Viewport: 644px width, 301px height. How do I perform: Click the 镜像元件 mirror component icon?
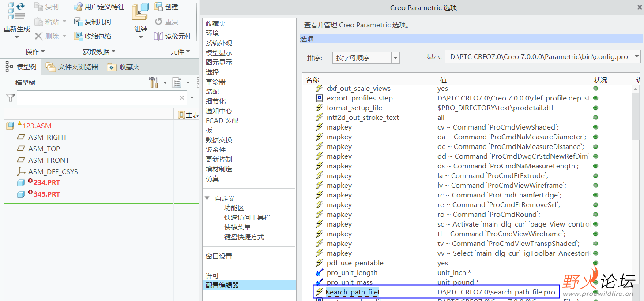click(x=158, y=36)
